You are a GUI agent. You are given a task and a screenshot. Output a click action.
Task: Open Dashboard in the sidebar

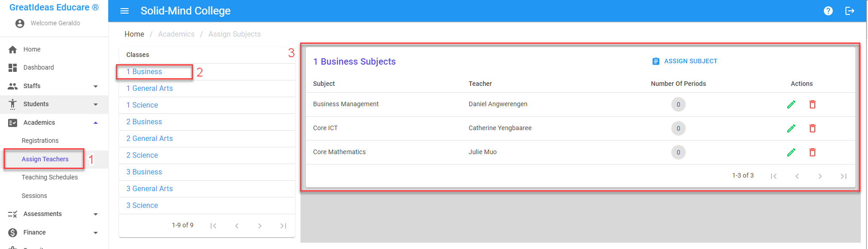[39, 67]
